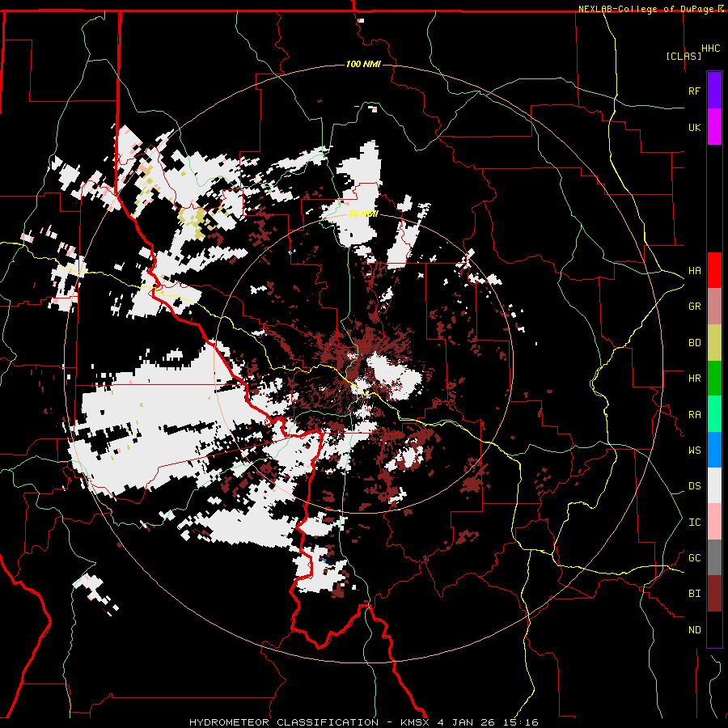Viewport: 728px width, 728px height.
Task: Click the RA legend label
Action: (694, 415)
